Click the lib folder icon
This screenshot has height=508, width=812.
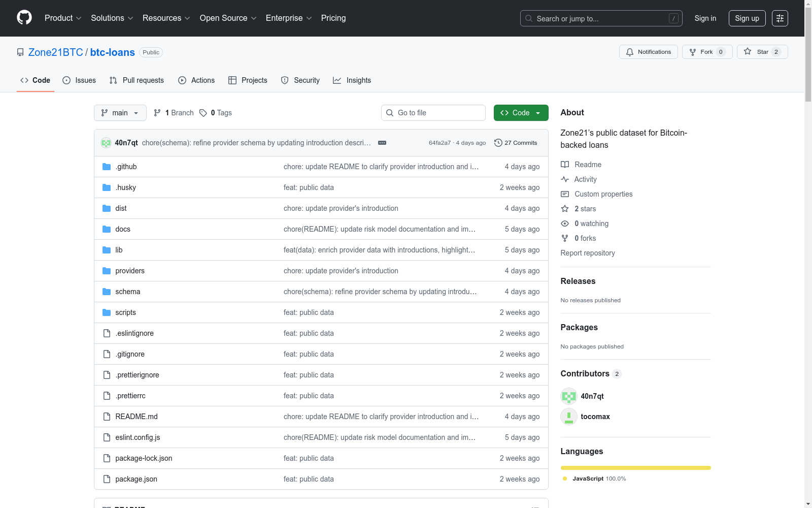[x=107, y=250]
